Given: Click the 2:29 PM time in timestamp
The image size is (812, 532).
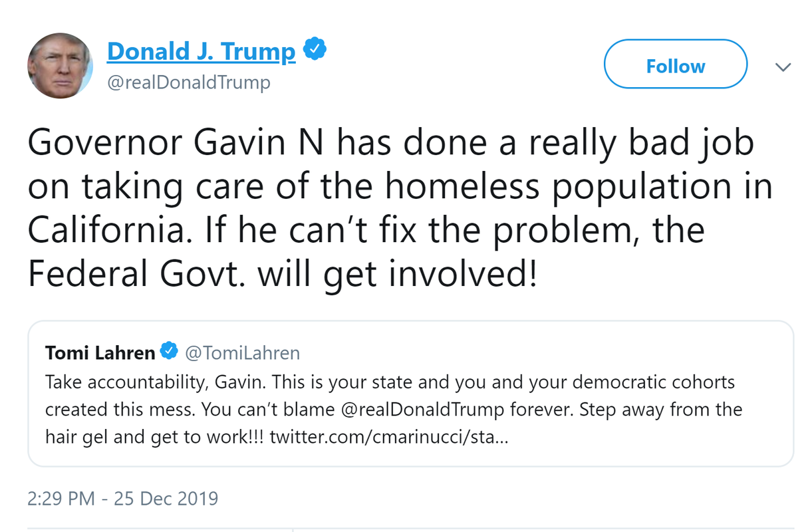Looking at the screenshot, I should 61,498.
